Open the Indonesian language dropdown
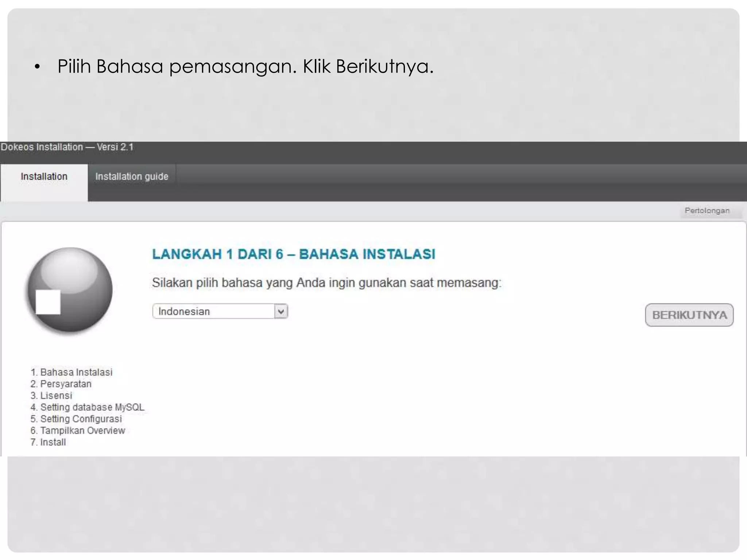Screen dimensions: 747x560 coord(220,311)
